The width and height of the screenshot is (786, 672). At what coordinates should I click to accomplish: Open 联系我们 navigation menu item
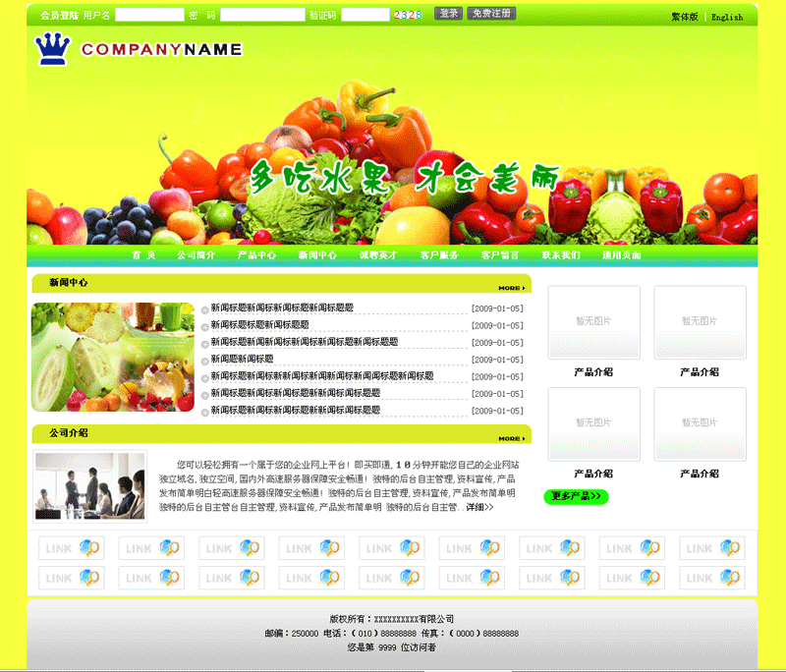[x=560, y=255]
